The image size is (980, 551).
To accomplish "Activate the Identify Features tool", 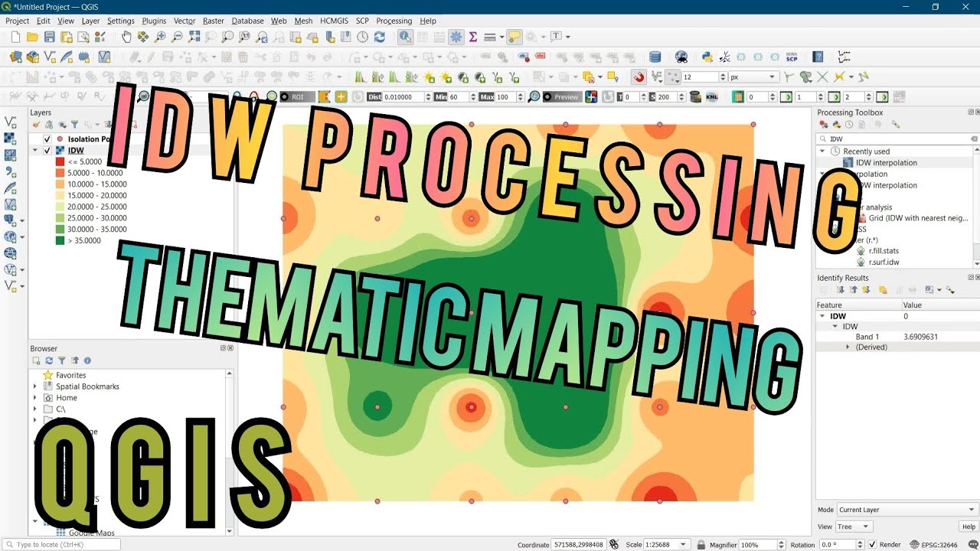I will pyautogui.click(x=405, y=37).
